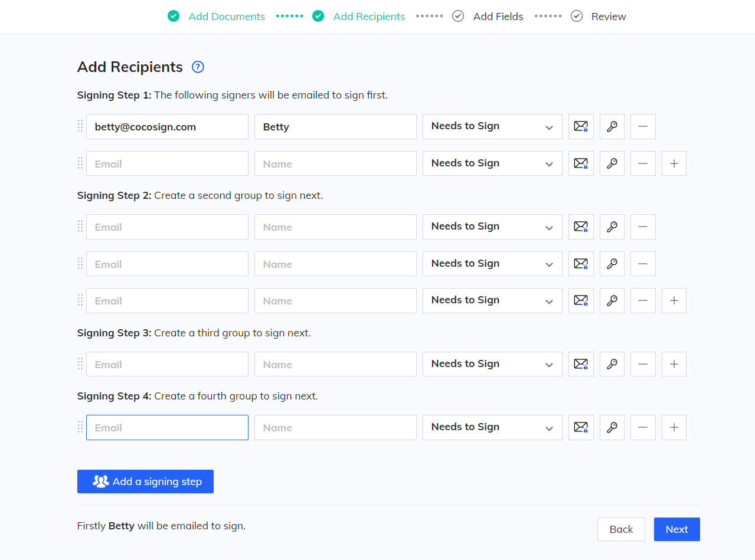755x560 pixels.
Task: Open envelope icon in Step 1 empty row
Action: point(581,163)
